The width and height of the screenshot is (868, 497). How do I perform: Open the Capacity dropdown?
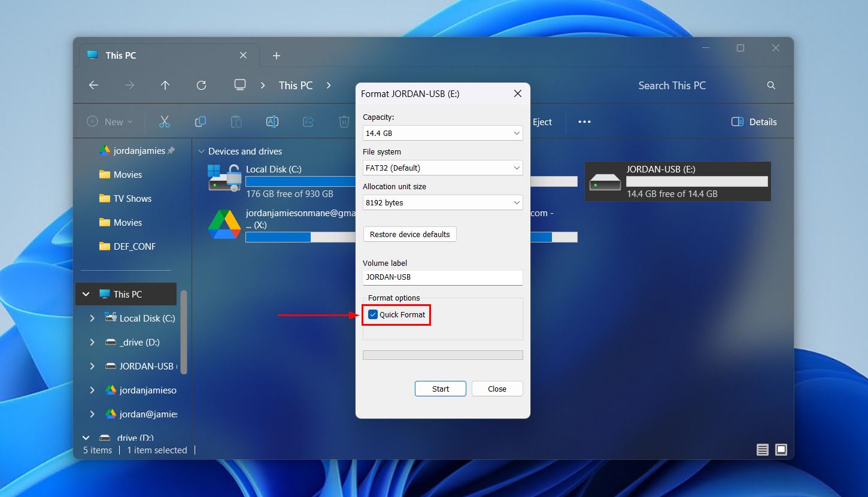pyautogui.click(x=442, y=133)
